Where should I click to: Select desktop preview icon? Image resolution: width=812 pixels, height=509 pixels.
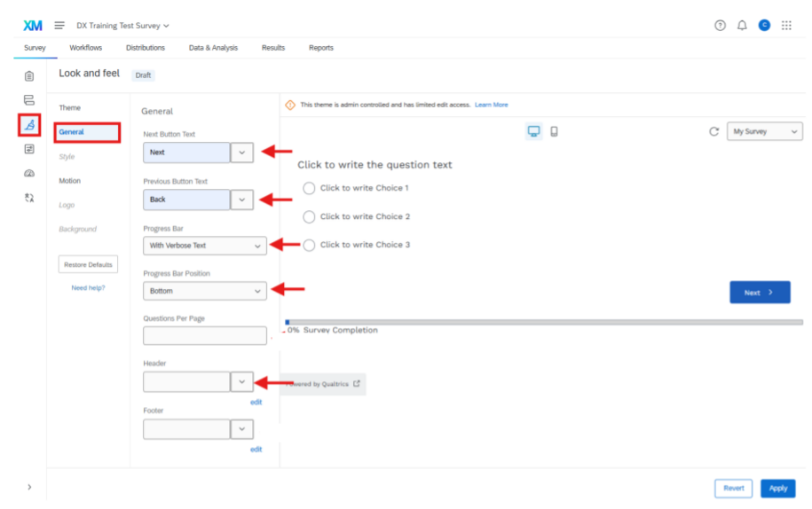(533, 131)
